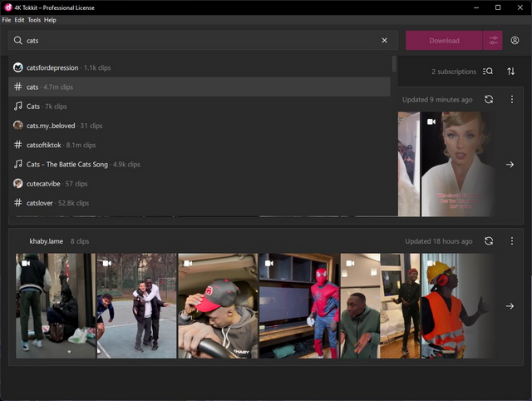The height and width of the screenshot is (401, 532).
Task: Open the Help menu
Action: [50, 20]
